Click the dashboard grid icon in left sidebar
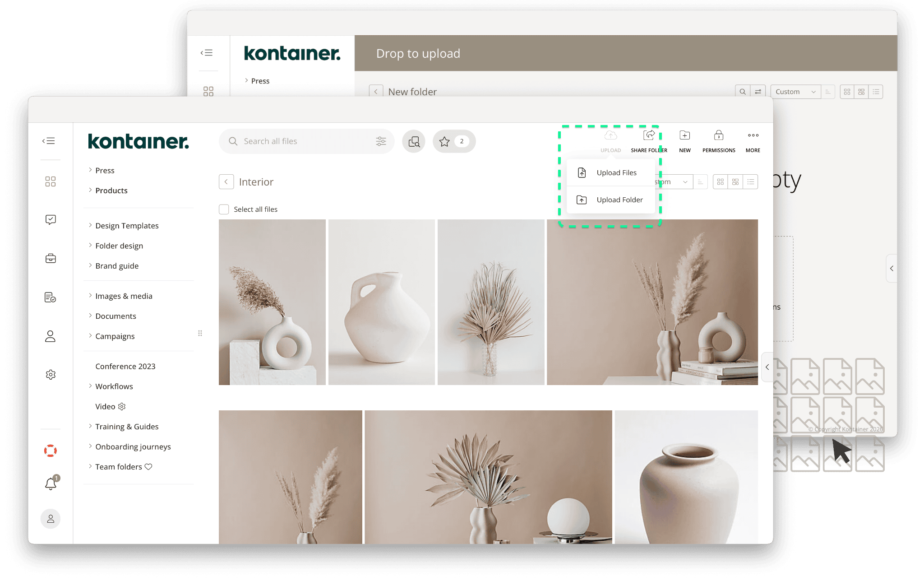 (x=51, y=181)
